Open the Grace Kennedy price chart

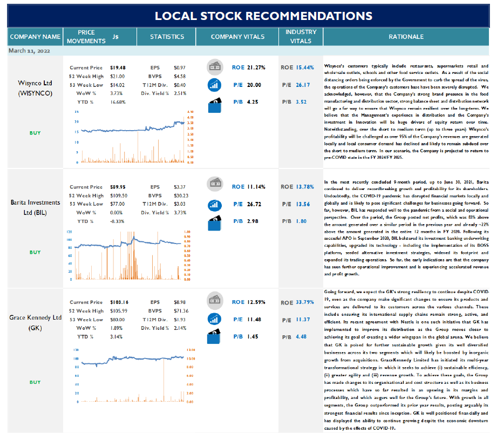133,375
